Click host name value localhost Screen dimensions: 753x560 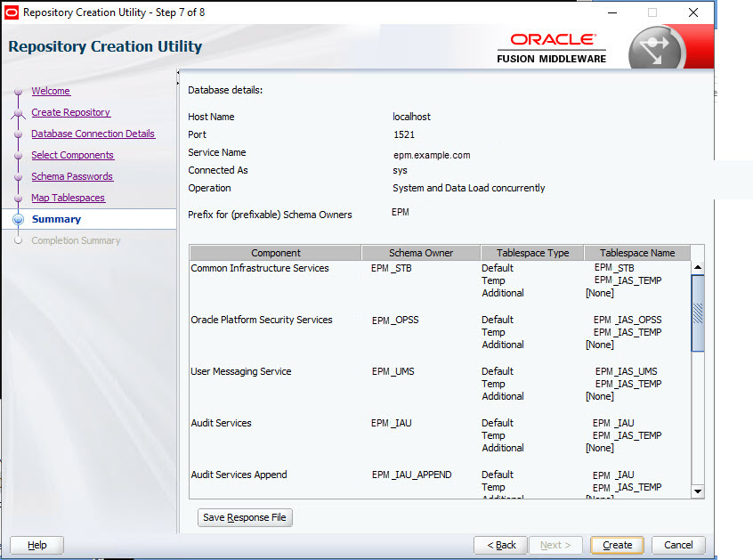tap(411, 117)
